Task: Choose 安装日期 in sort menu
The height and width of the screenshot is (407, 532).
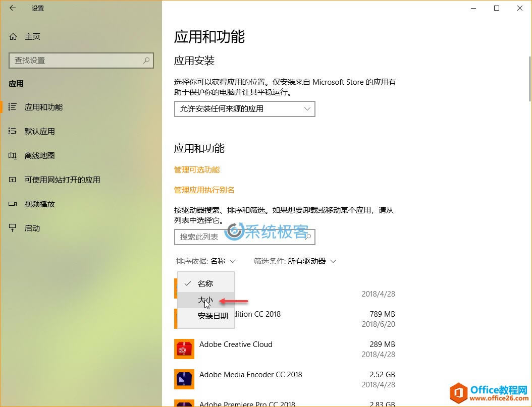Action: pos(205,316)
